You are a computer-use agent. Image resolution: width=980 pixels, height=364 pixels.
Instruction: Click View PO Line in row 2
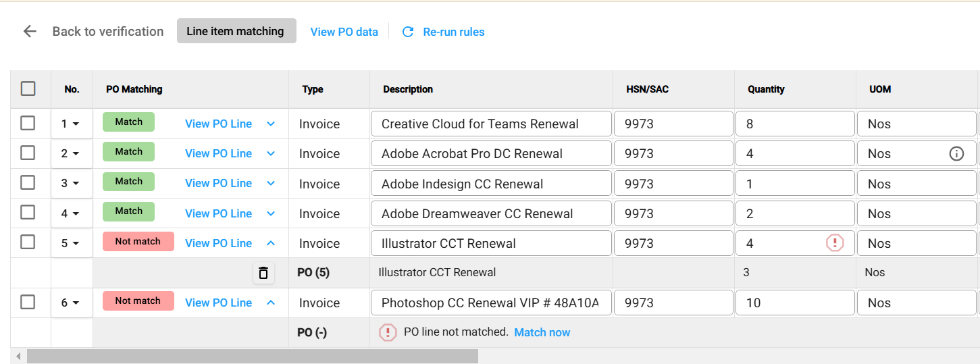(218, 153)
